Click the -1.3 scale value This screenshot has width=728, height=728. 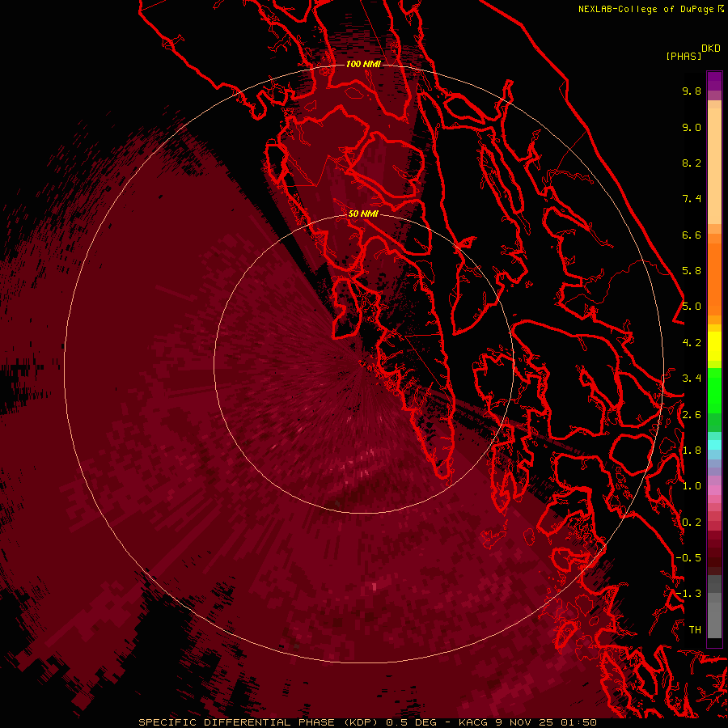click(688, 594)
